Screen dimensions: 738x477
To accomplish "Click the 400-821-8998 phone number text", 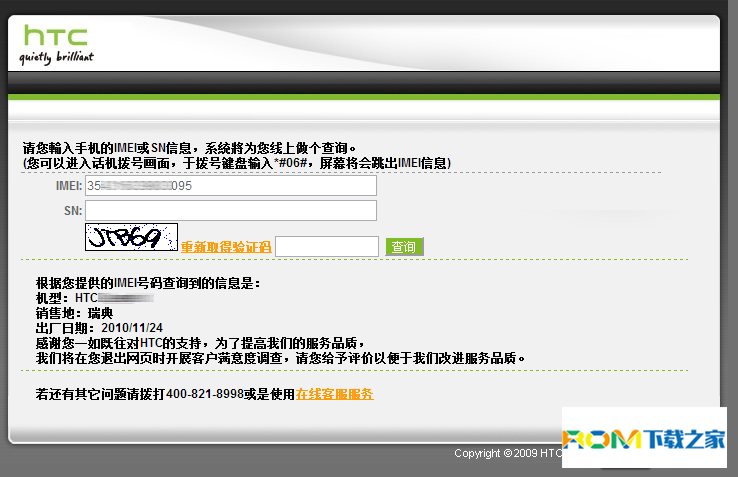I will click(x=205, y=394).
